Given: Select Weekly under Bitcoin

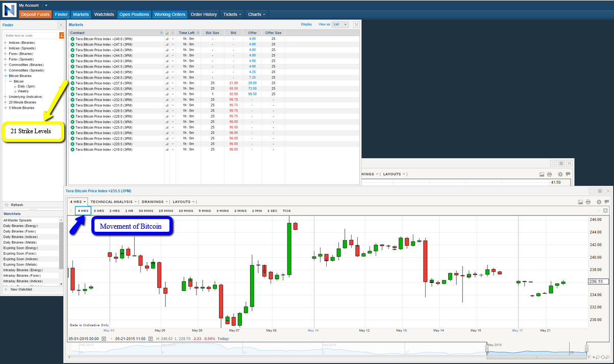Looking at the screenshot, I should (23, 91).
